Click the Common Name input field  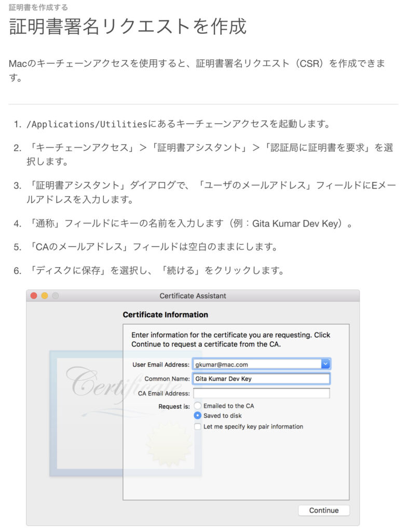point(261,379)
